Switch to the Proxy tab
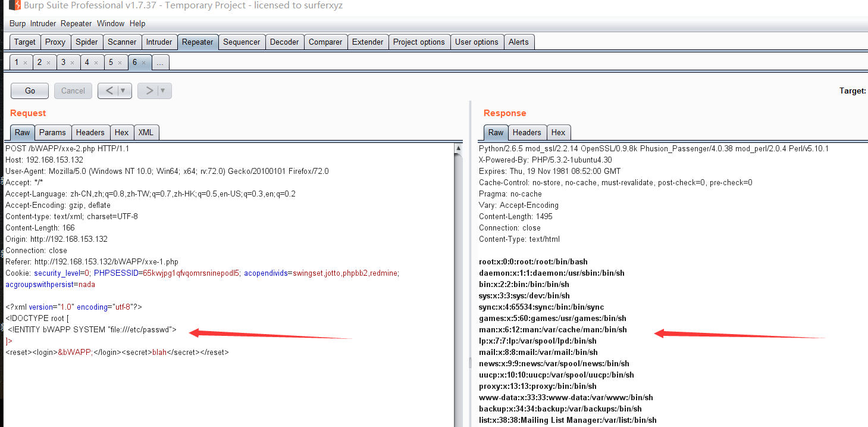This screenshot has width=868, height=427. (x=55, y=42)
